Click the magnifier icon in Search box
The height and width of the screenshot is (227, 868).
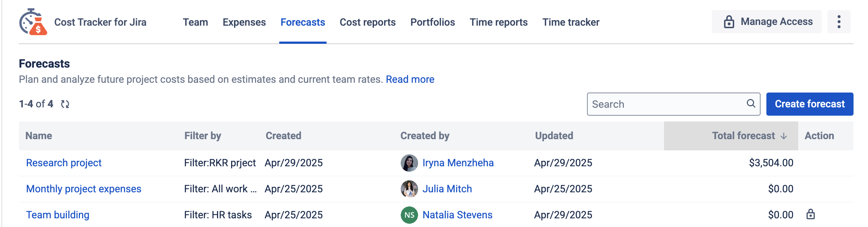tap(751, 104)
